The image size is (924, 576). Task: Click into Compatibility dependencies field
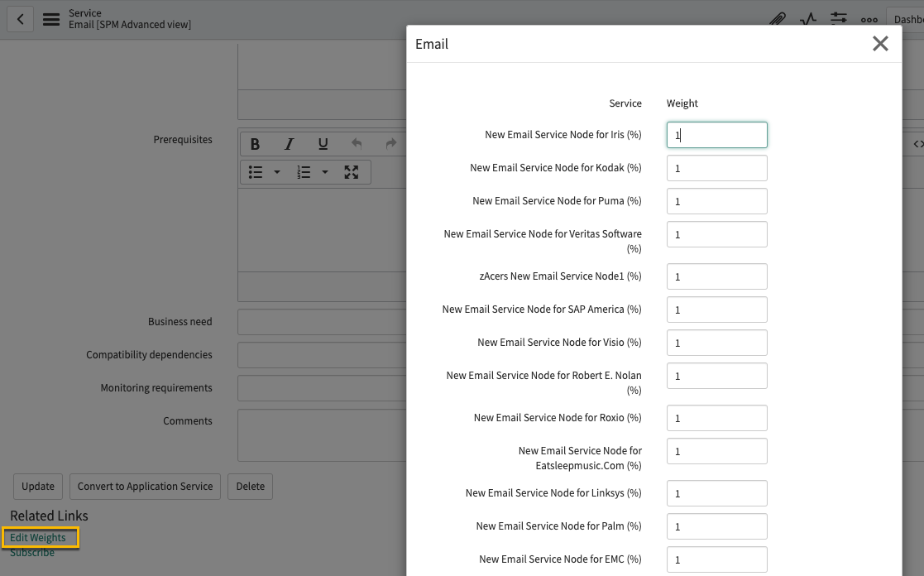(x=322, y=355)
